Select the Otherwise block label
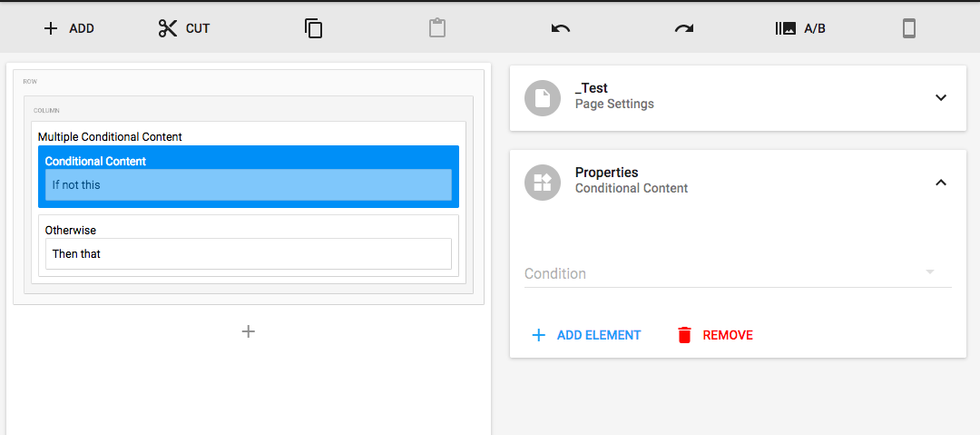The width and height of the screenshot is (980, 435). (70, 230)
